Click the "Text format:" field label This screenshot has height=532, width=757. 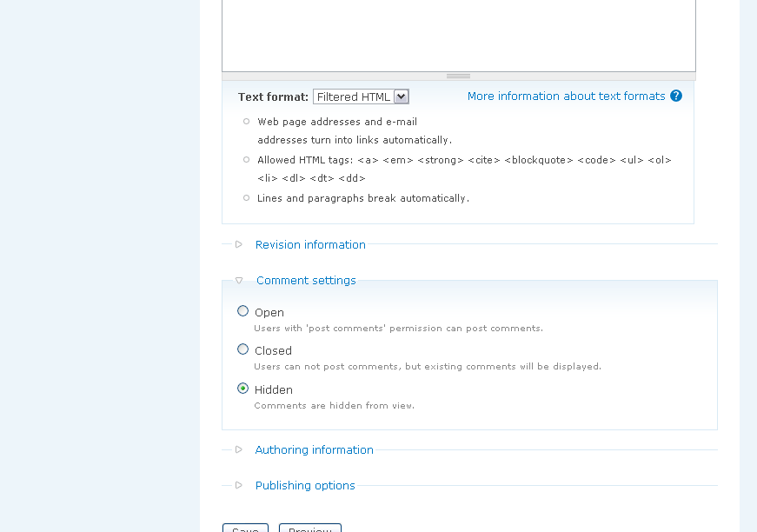point(273,97)
